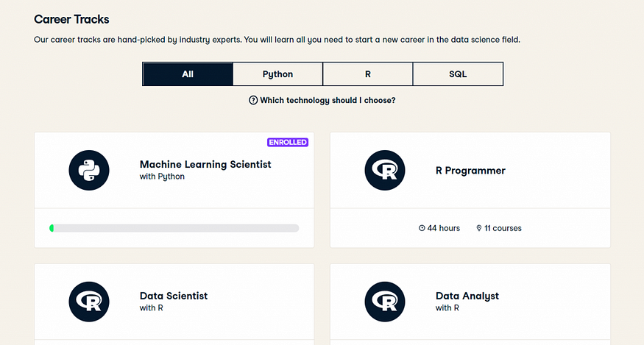
Task: Click the Machine Learning Scientist progress bar
Action: (x=174, y=228)
